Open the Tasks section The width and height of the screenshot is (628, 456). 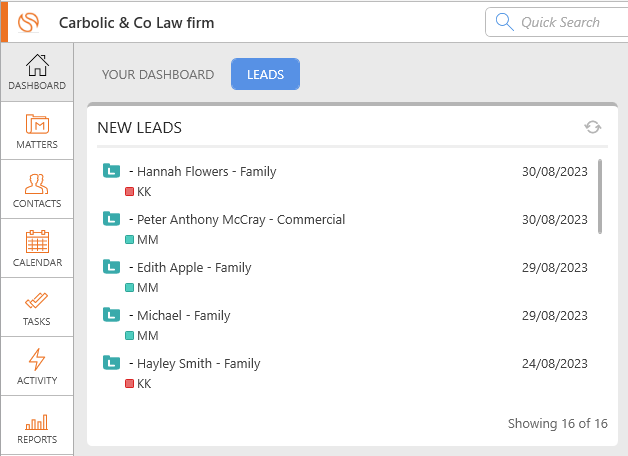(37, 307)
